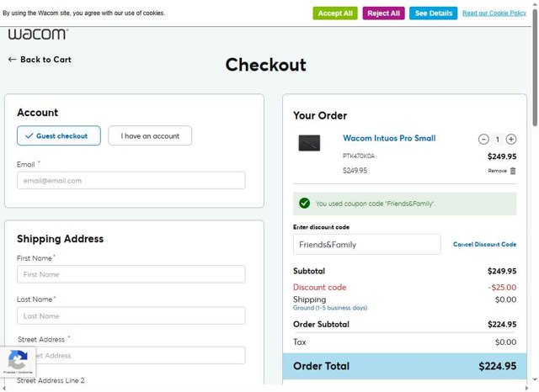
Task: Accept All cookies
Action: click(x=335, y=13)
